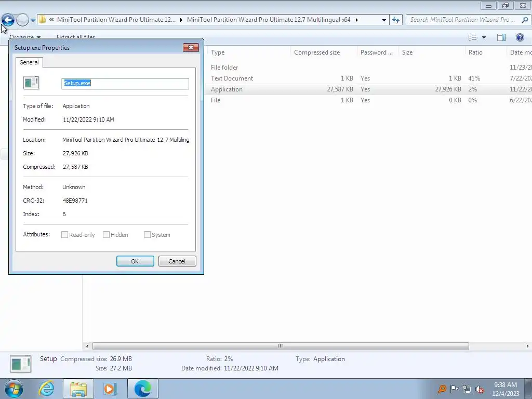Tick the Hidden attribute checkbox

point(106,235)
